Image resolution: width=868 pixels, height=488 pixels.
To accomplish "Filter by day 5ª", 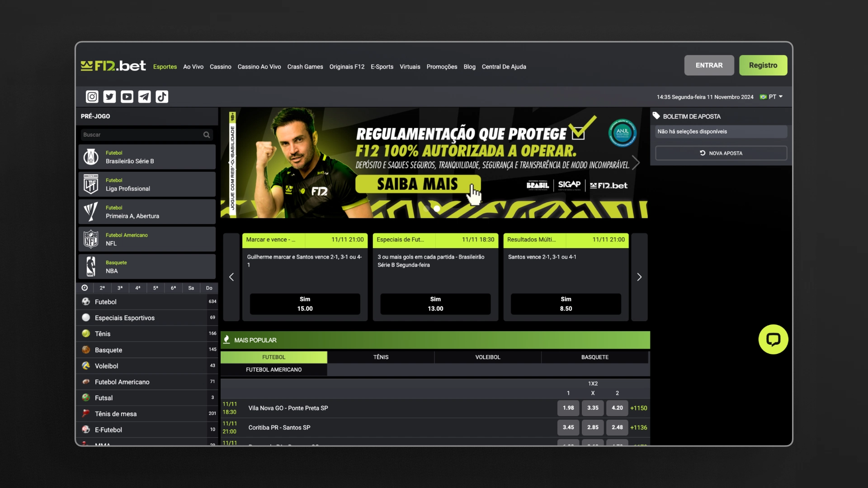I will (156, 288).
